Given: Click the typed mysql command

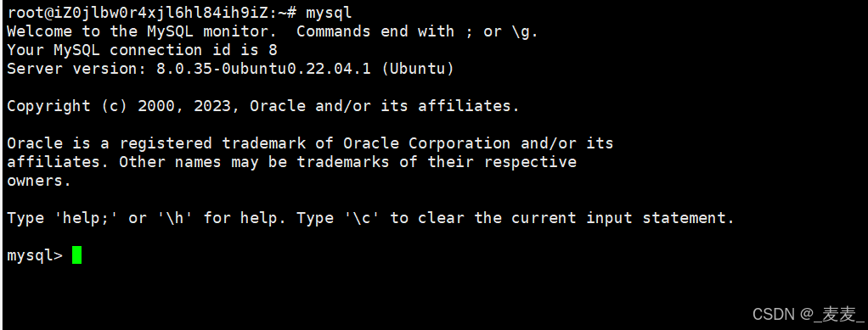Looking at the screenshot, I should tap(329, 14).
